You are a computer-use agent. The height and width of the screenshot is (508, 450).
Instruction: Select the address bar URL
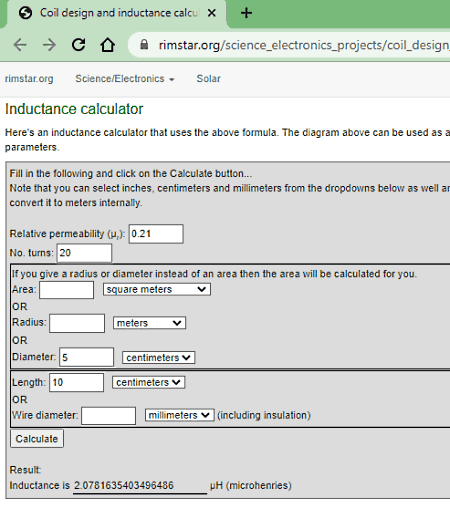tap(304, 45)
